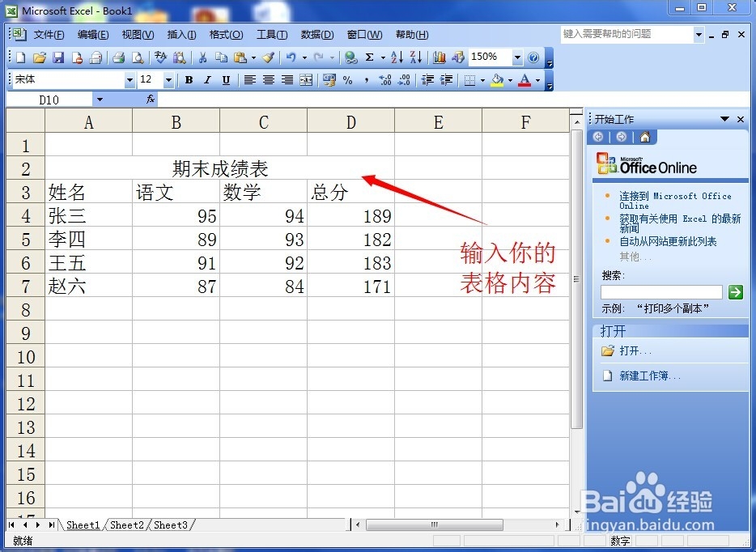Click the Print icon in the toolbar
The width and height of the screenshot is (756, 552).
(119, 57)
